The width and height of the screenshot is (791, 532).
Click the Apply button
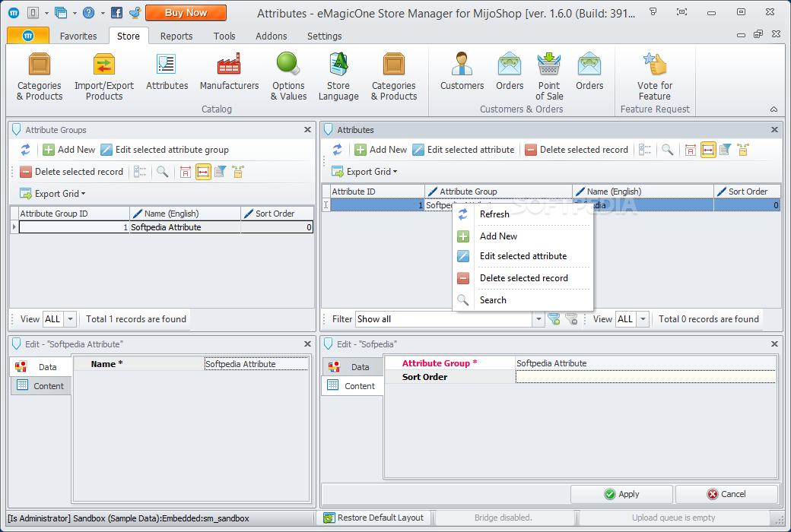621,494
